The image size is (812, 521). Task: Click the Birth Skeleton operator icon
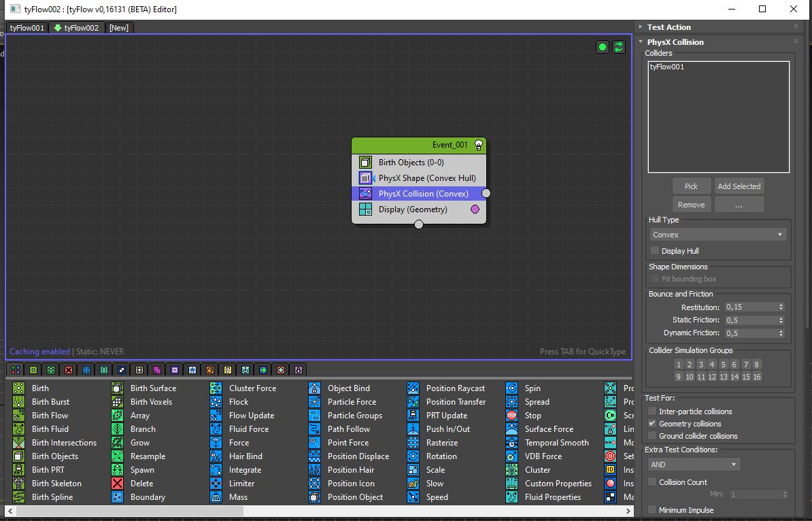[18, 484]
